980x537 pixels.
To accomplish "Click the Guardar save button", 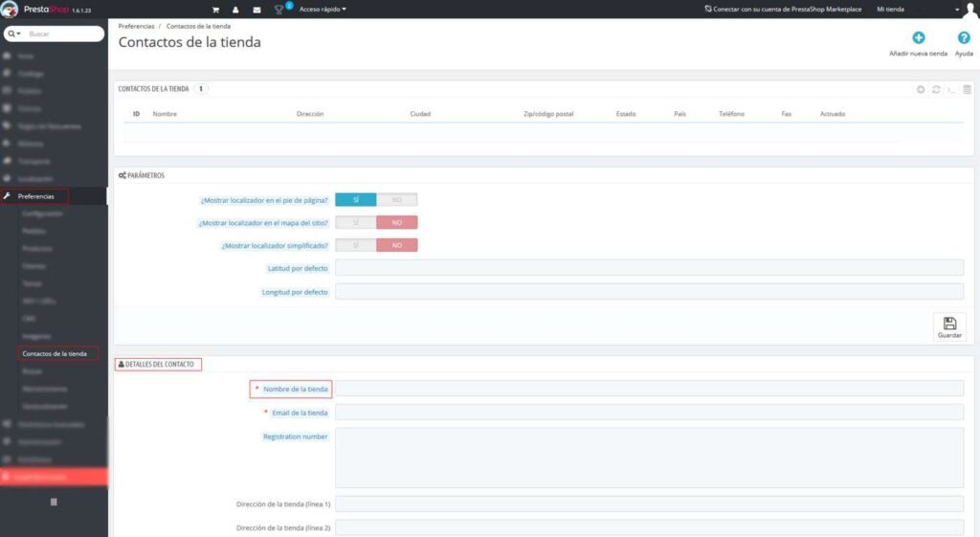I will click(949, 326).
